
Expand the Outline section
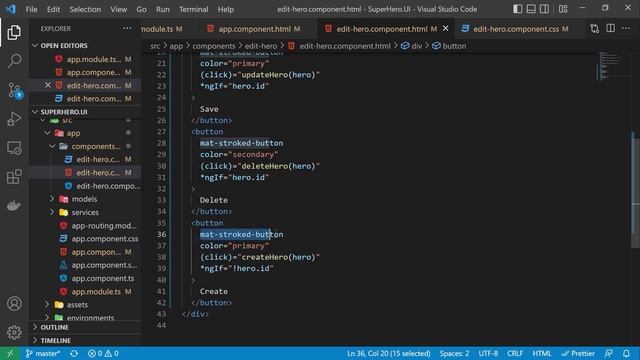[35, 327]
